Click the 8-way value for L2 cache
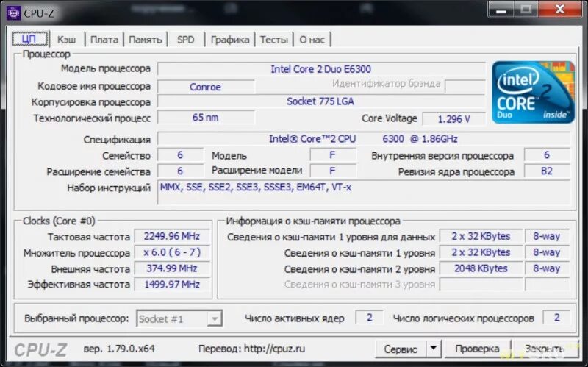The width and height of the screenshot is (588, 367). (547, 268)
